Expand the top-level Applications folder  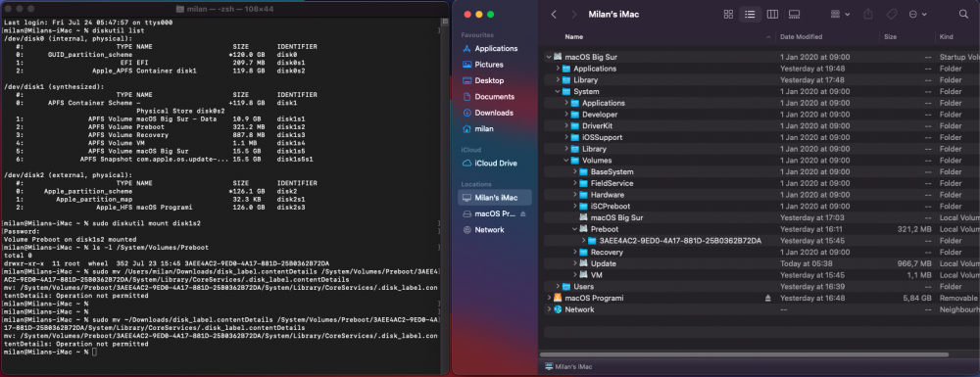click(558, 69)
